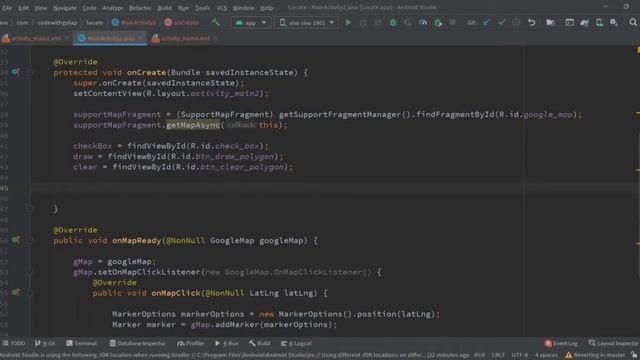Open the Project Structure folder icon
This screenshot has height=360, width=640.
[x=550, y=22]
